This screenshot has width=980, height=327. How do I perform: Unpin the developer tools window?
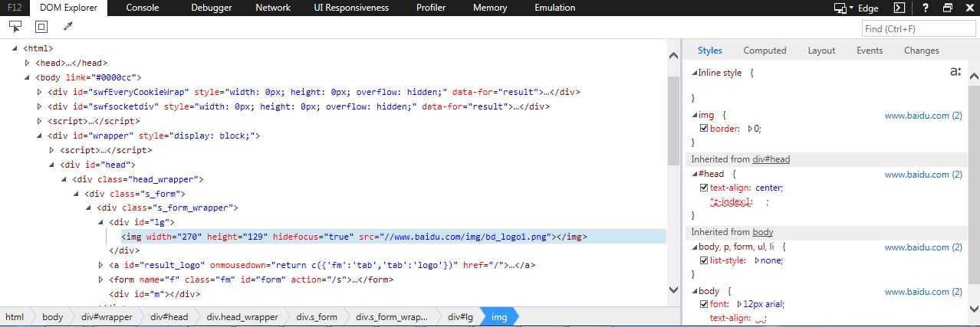(x=947, y=8)
